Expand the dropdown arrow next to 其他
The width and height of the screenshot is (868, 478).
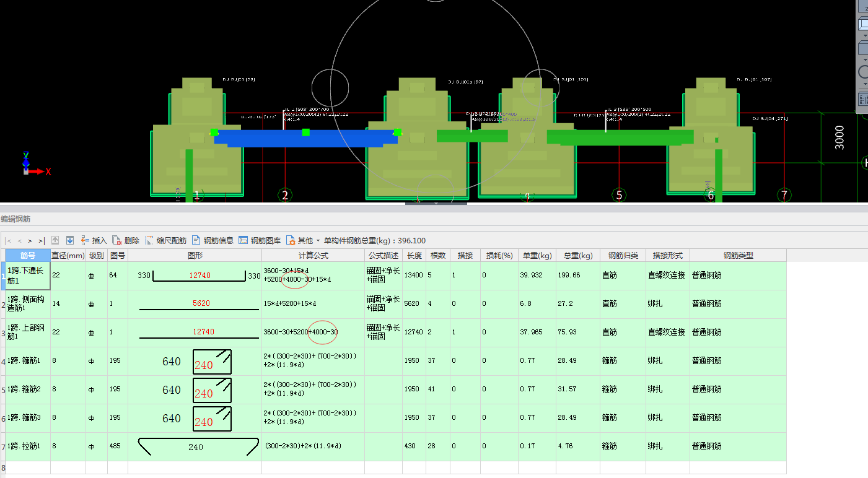318,241
